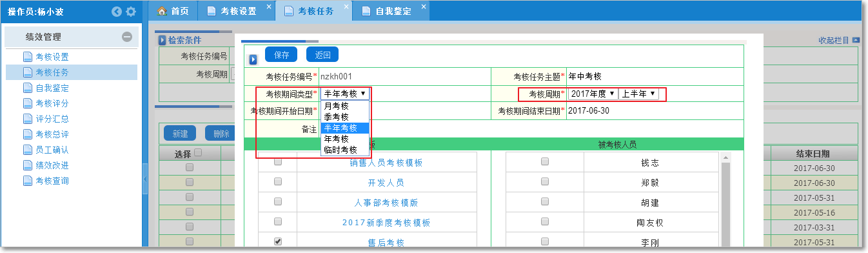Open 考核总评 in the sidebar tree
Image resolution: width=868 pixels, height=253 pixels.
point(52,134)
